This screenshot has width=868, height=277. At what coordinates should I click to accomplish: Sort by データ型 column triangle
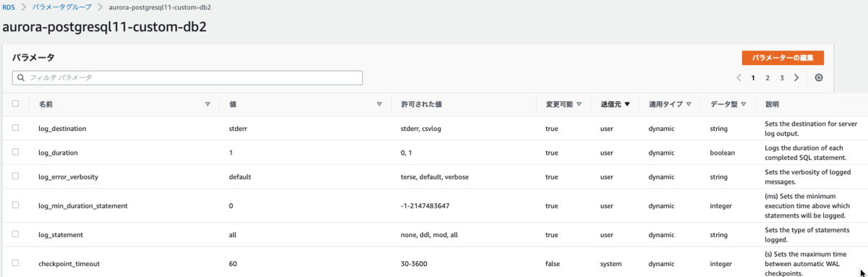click(x=743, y=104)
